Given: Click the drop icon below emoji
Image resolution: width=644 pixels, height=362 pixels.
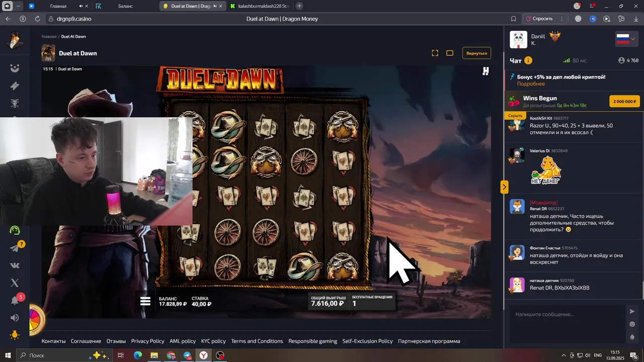Looking at the screenshot, I should point(632,337).
